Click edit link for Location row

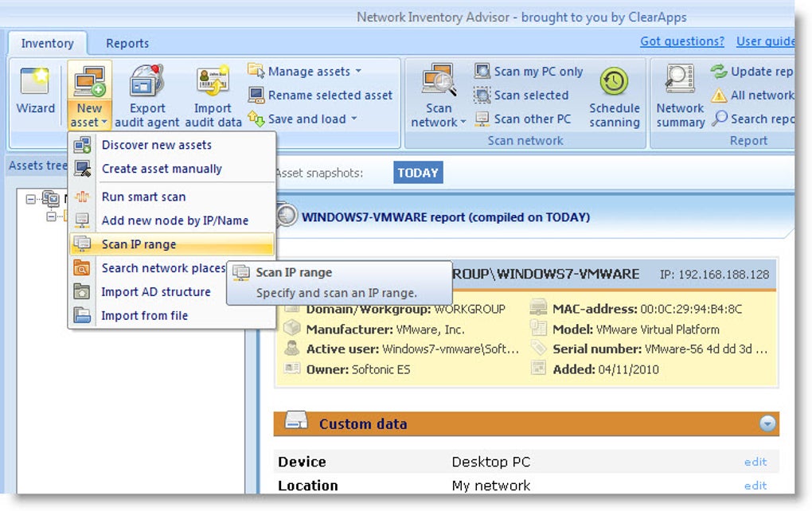point(755,486)
